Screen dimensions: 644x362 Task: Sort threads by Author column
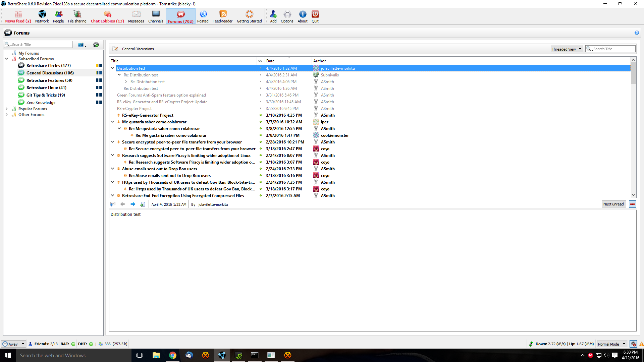pyautogui.click(x=471, y=61)
